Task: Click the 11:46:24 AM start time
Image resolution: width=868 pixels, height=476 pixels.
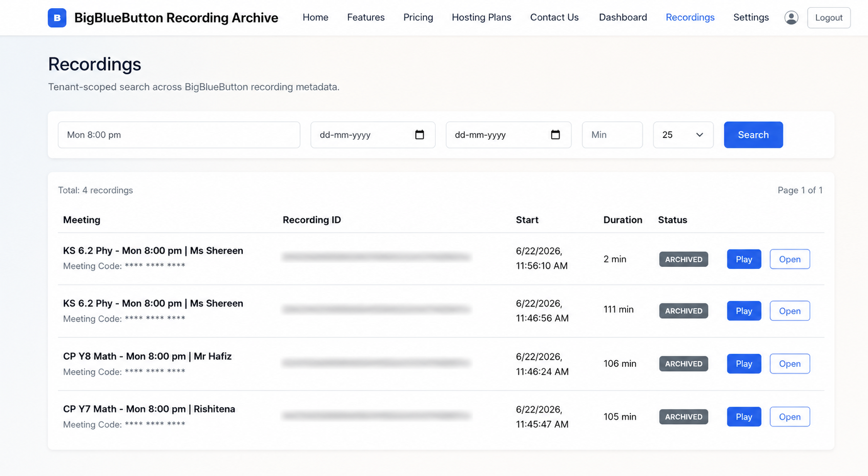Action: pyautogui.click(x=542, y=371)
